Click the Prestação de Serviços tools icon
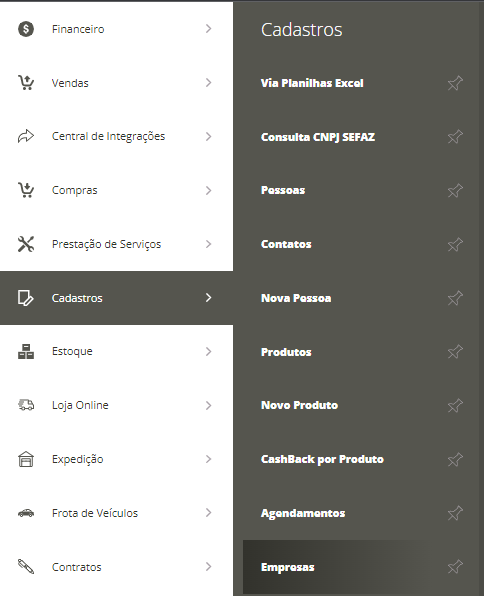 26,244
